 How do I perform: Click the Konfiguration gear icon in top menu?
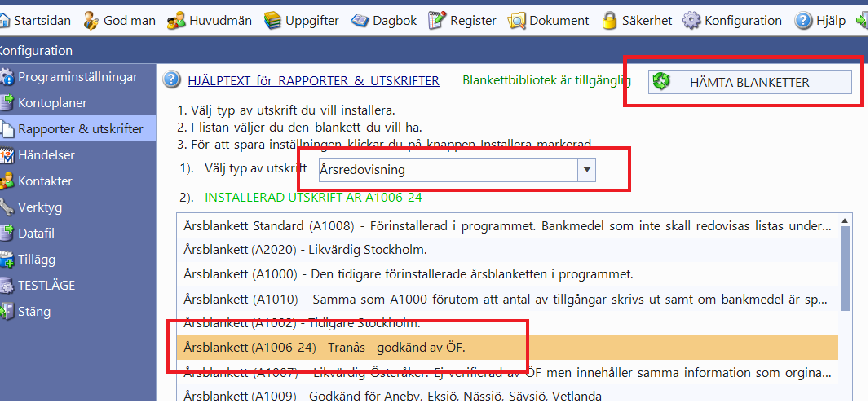tap(691, 20)
